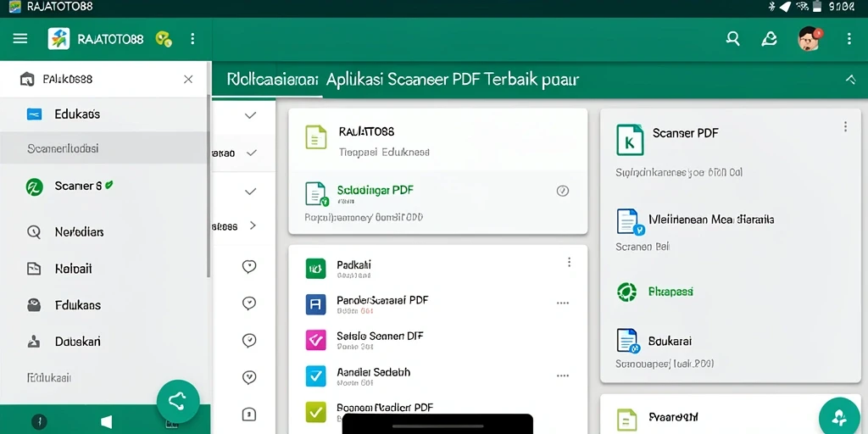Click the green Fhapasi link
Screen dimensions: 868x434
pos(671,292)
